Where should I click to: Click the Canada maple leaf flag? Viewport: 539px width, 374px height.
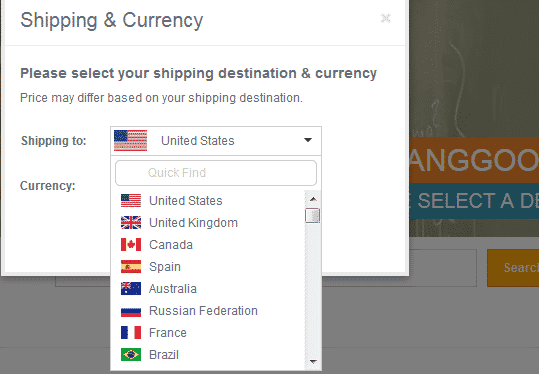(x=131, y=245)
